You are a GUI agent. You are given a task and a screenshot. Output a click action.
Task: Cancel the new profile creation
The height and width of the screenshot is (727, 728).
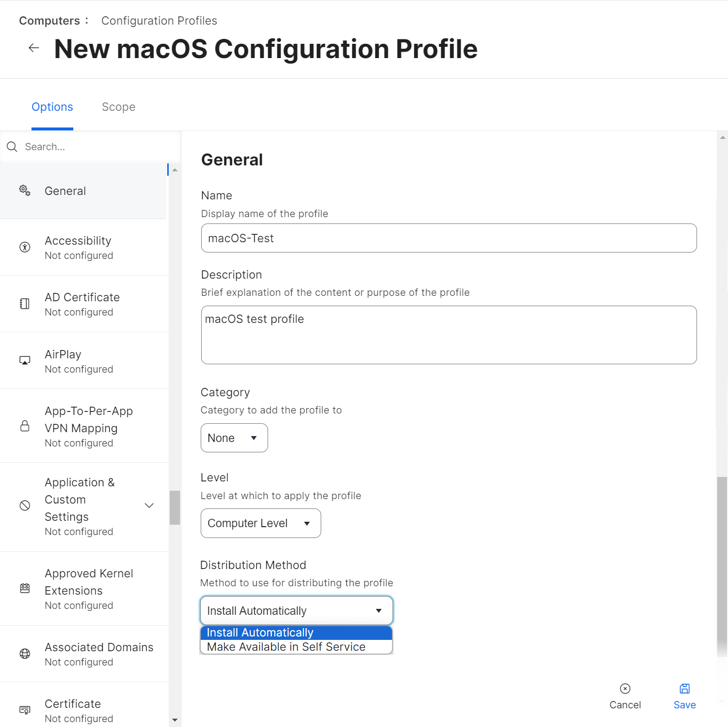(625, 696)
